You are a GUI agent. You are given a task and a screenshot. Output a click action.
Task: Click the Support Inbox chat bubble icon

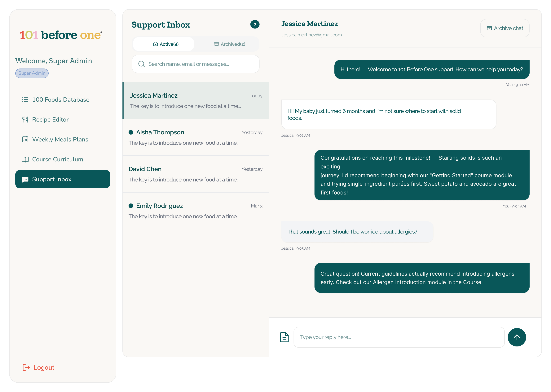pyautogui.click(x=25, y=179)
